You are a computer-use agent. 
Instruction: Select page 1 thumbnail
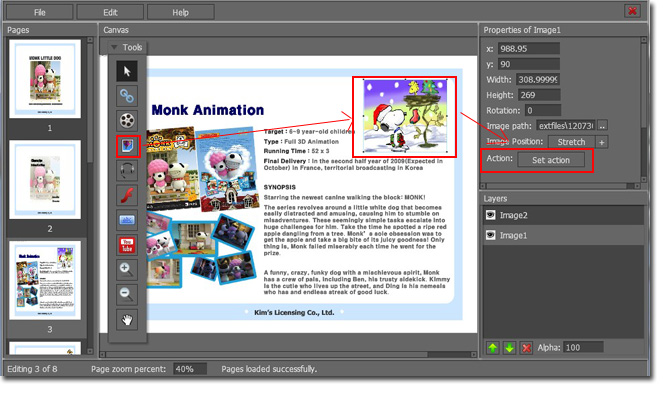click(45, 79)
